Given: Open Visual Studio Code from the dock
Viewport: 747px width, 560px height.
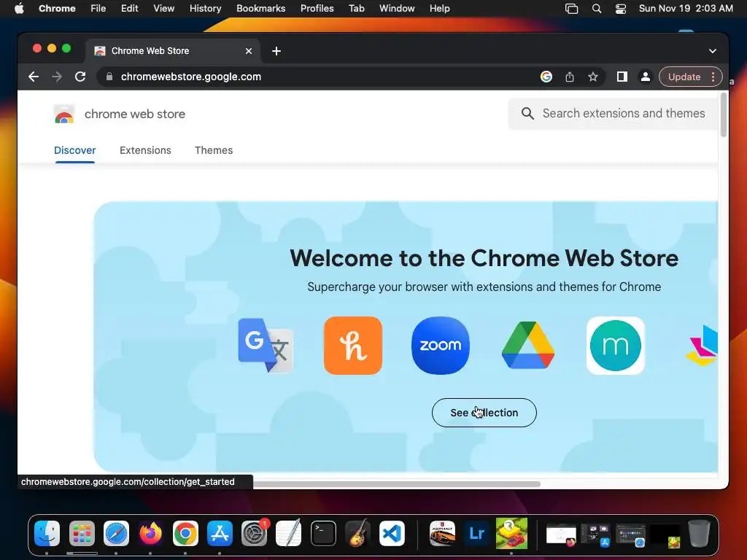Looking at the screenshot, I should tap(392, 533).
